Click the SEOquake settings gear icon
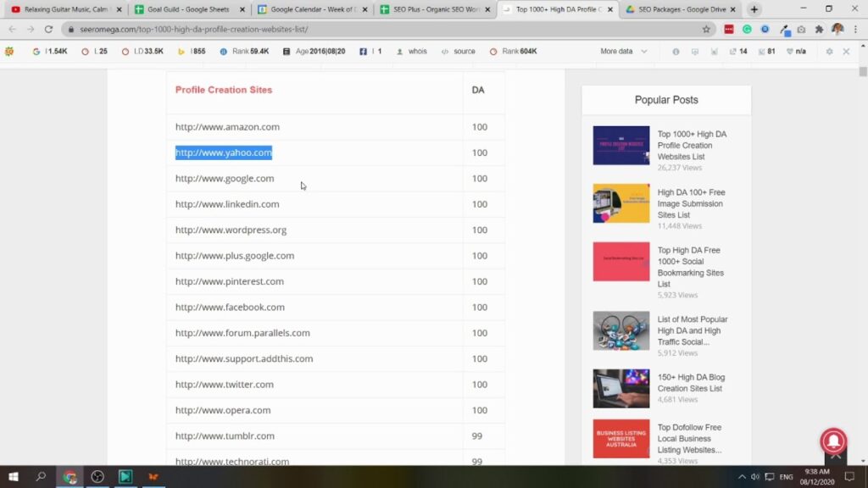Screen dimensions: 868x488 pyautogui.click(x=829, y=52)
